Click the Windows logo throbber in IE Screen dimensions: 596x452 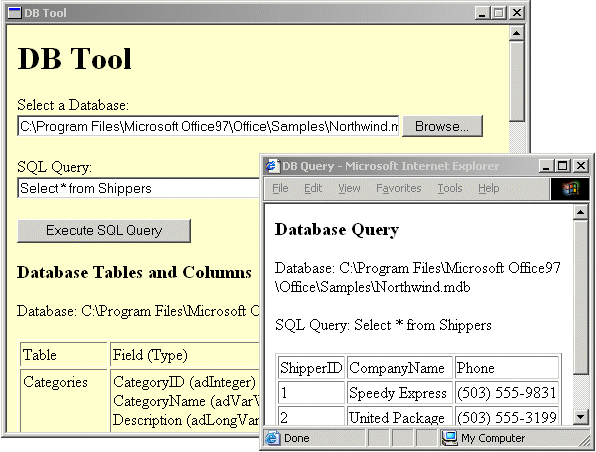pos(570,189)
